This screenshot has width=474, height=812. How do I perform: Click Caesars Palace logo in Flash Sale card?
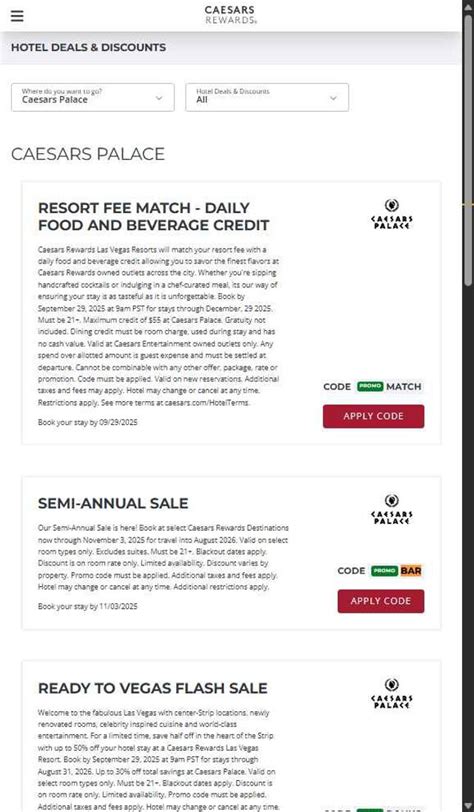coord(392,693)
